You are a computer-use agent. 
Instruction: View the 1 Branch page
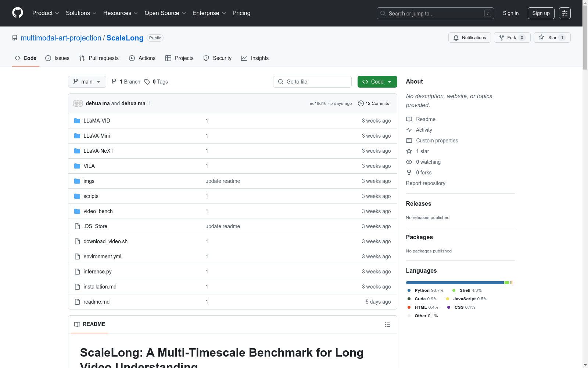click(126, 82)
